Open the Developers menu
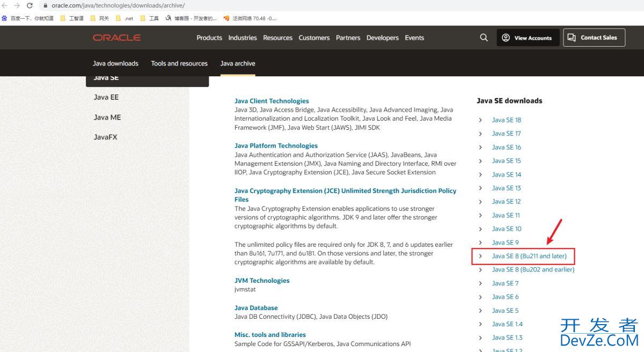Image resolution: width=644 pixels, height=352 pixels. (383, 38)
